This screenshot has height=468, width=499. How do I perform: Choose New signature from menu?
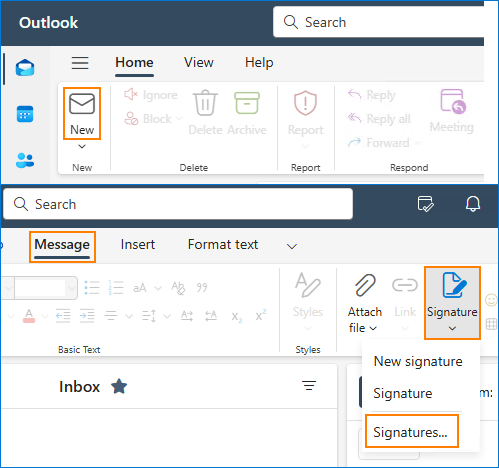pyautogui.click(x=418, y=361)
